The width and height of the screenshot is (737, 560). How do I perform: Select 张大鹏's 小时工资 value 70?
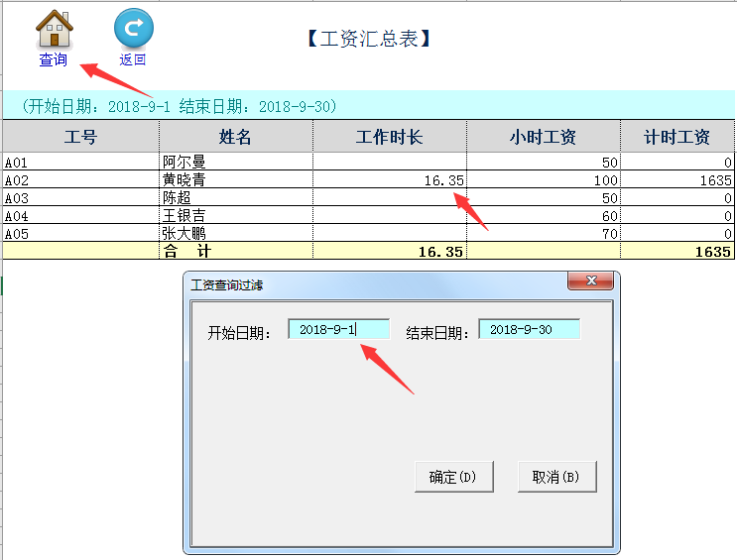pyautogui.click(x=544, y=233)
